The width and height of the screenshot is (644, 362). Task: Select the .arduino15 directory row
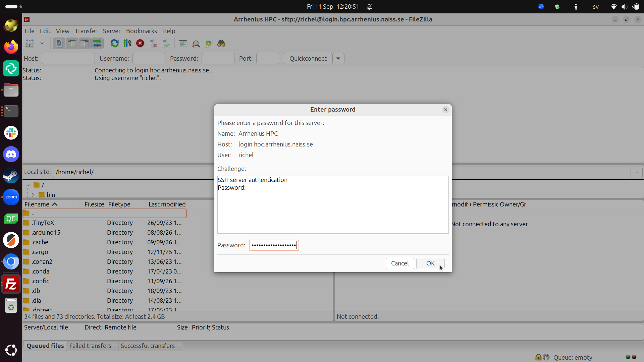point(104,233)
